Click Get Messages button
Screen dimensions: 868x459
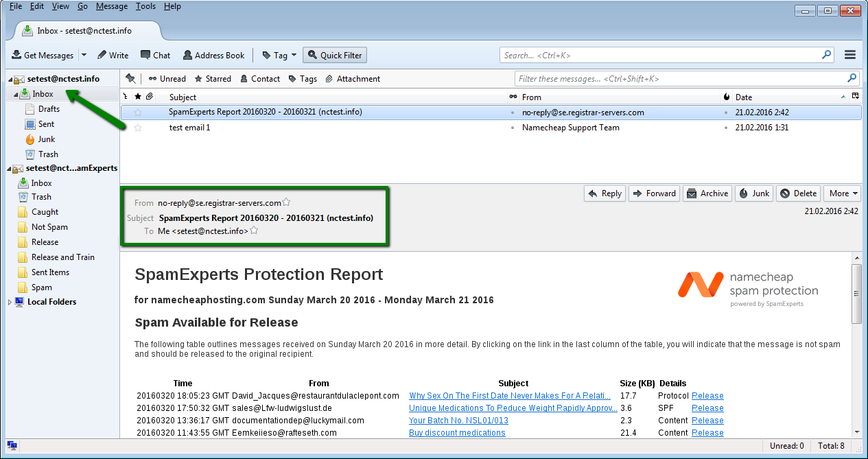(x=43, y=55)
